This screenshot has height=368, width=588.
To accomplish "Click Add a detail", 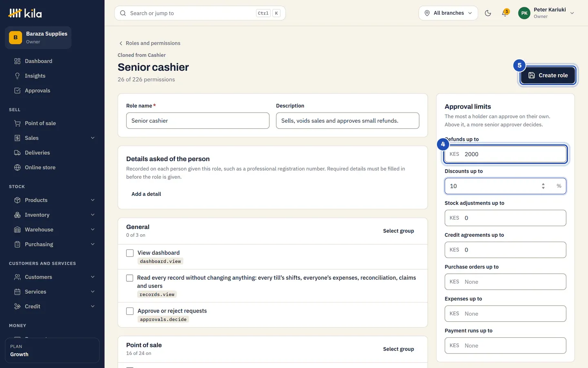I will pos(146,194).
